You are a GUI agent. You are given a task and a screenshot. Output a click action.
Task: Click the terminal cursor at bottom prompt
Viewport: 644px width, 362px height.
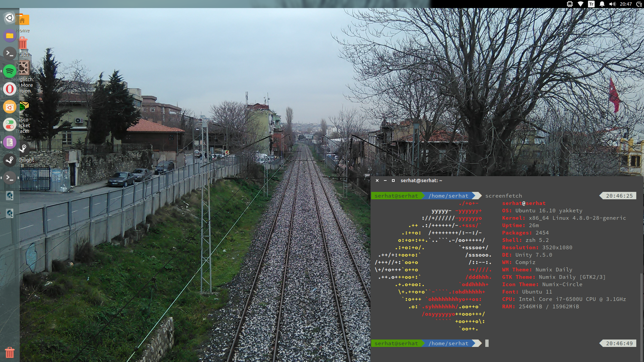click(487, 343)
